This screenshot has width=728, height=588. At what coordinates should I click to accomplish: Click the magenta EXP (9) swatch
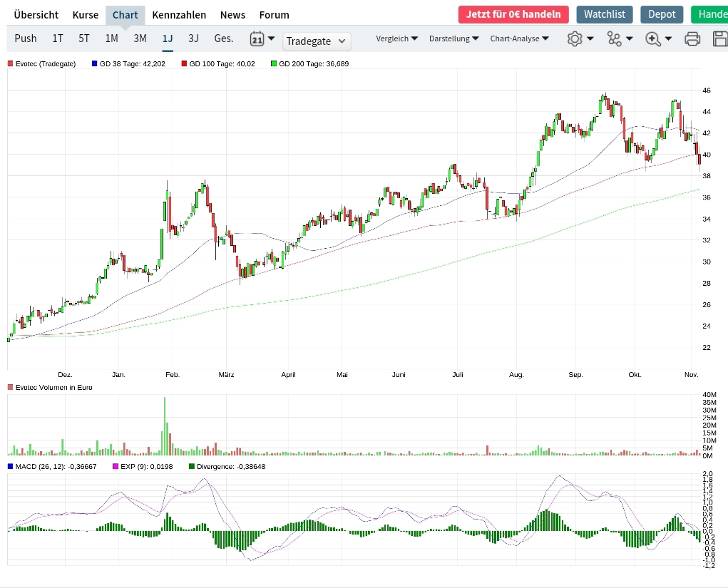point(116,466)
